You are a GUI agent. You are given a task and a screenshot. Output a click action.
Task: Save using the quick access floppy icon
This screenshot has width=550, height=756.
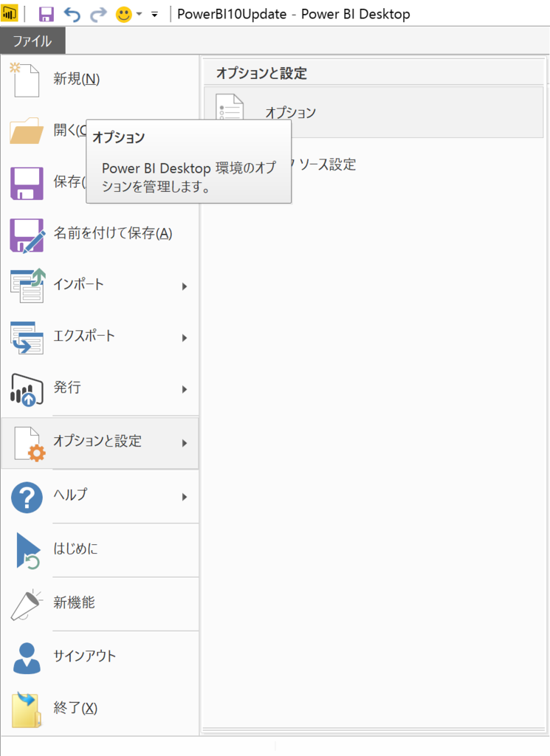click(x=47, y=14)
